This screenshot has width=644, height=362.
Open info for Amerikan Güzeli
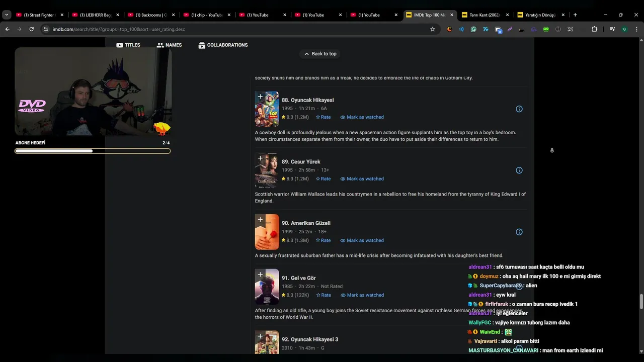pyautogui.click(x=519, y=232)
